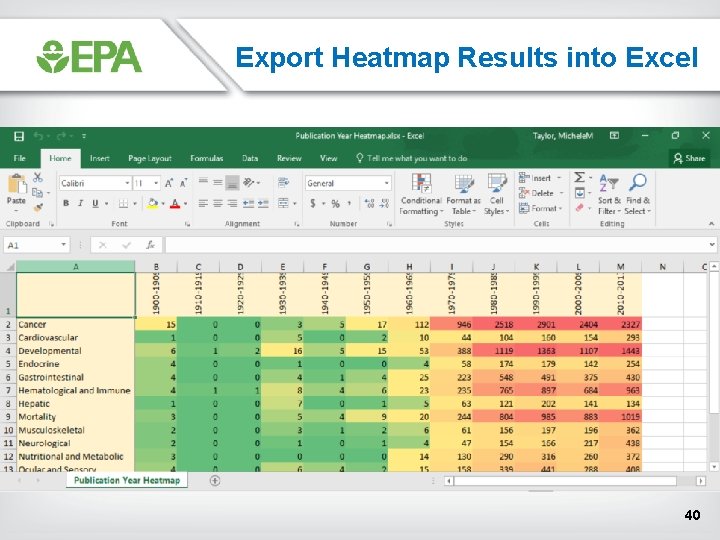
Task: Click the Decrease Indent icon
Action: (x=248, y=203)
